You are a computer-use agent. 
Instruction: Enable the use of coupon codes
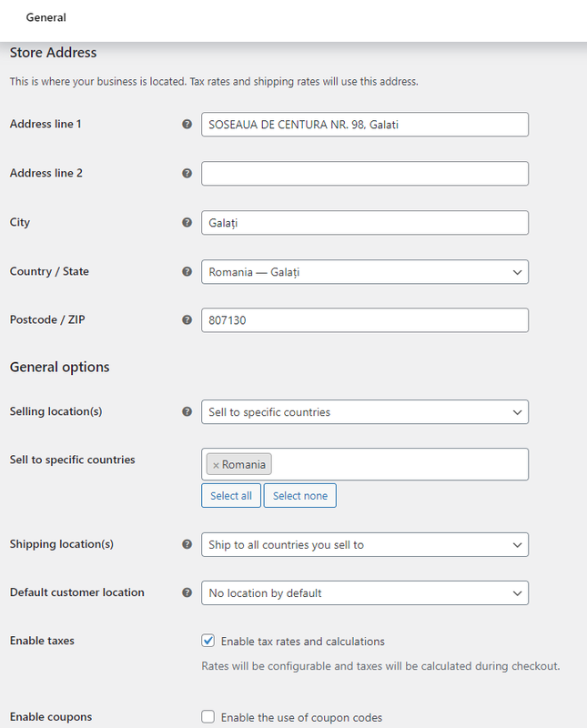208,717
